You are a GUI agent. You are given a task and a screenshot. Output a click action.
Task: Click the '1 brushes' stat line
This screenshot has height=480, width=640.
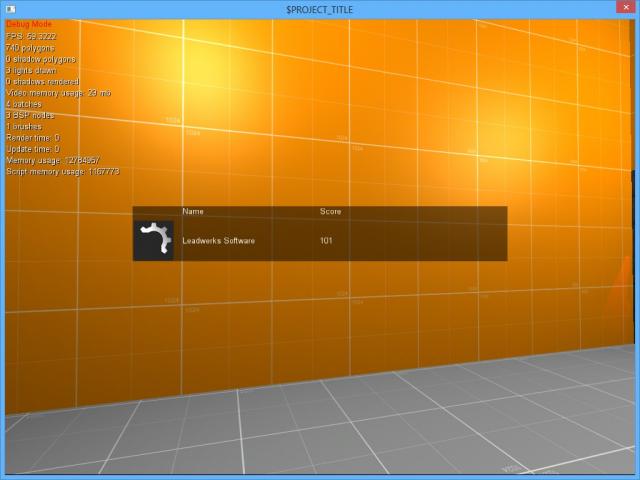[x=24, y=127]
